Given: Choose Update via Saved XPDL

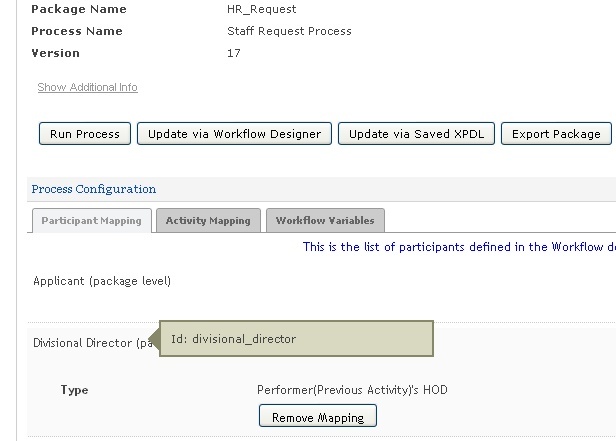Looking at the screenshot, I should coord(417,134).
